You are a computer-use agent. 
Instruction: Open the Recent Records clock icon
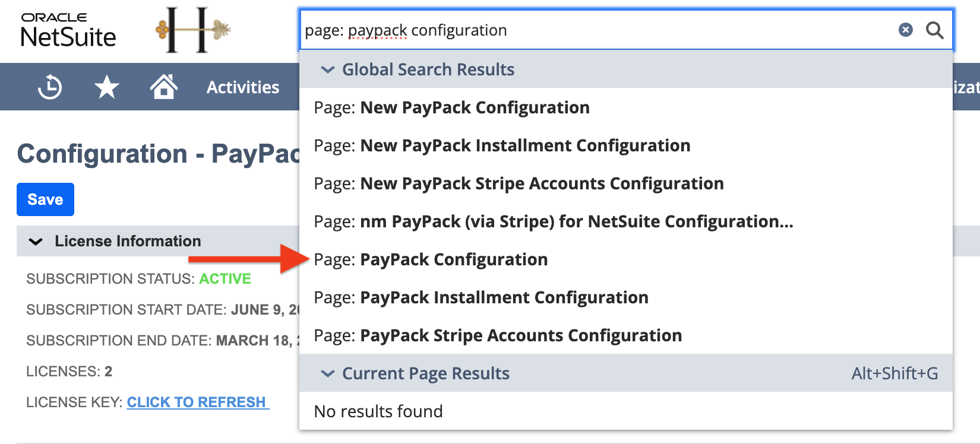(50, 87)
